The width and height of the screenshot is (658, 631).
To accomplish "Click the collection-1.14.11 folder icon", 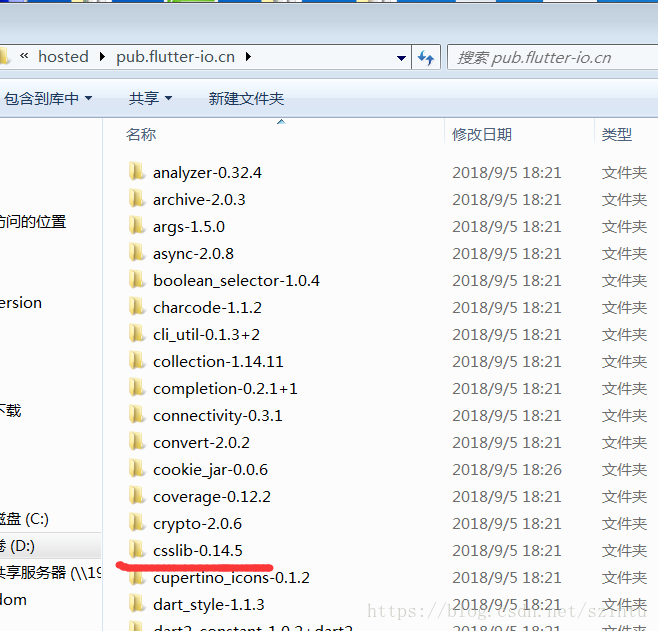I will 137,361.
